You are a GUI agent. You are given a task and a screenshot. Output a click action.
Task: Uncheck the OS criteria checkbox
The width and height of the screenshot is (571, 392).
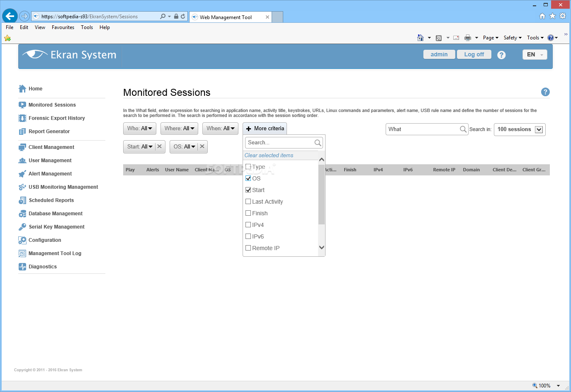point(248,178)
